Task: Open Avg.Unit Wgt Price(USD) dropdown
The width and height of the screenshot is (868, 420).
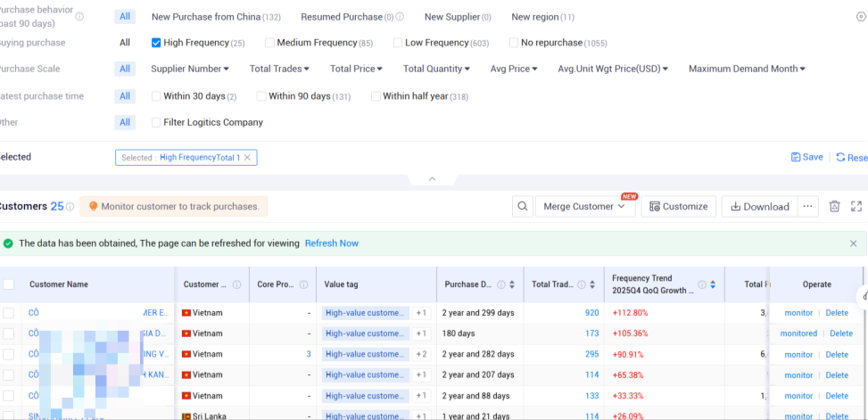Action: (613, 70)
